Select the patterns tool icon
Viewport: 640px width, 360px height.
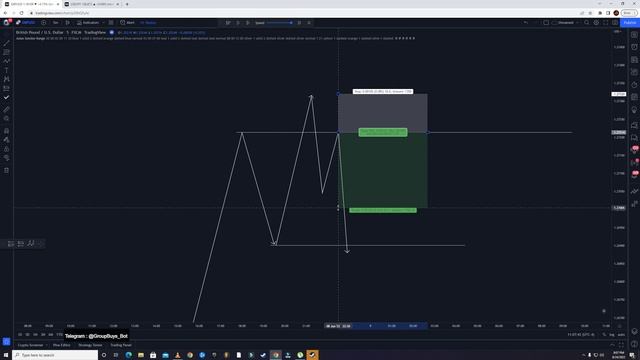click(7, 79)
